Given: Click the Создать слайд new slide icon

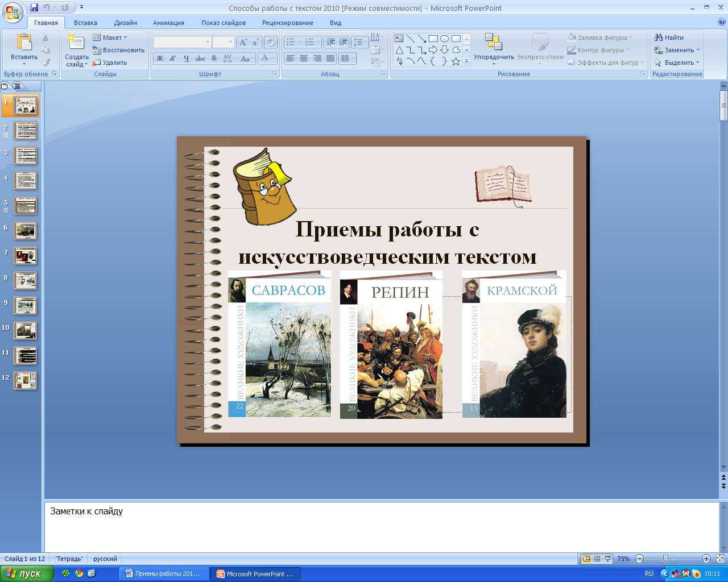Looking at the screenshot, I should 76,43.
